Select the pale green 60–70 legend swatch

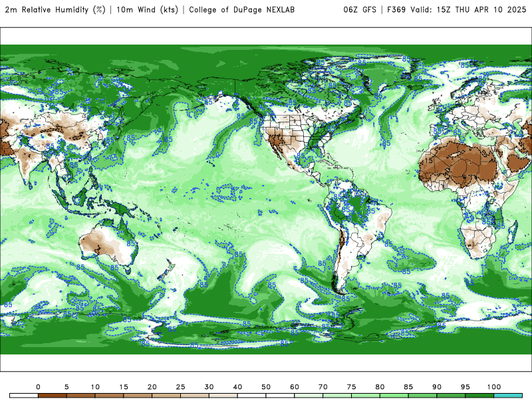[x=309, y=396]
